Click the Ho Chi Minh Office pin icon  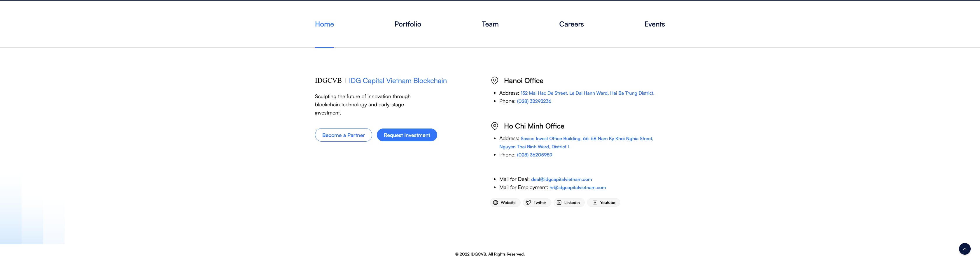click(495, 126)
